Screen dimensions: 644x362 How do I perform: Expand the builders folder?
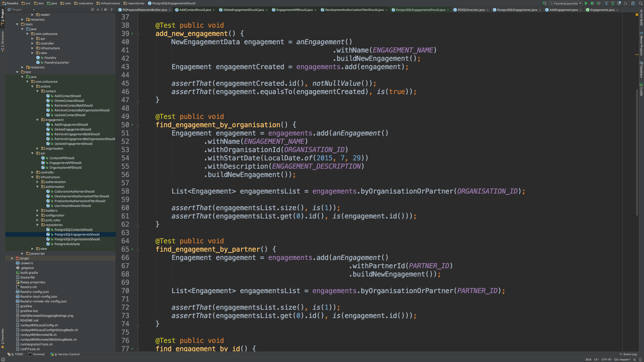point(37,211)
